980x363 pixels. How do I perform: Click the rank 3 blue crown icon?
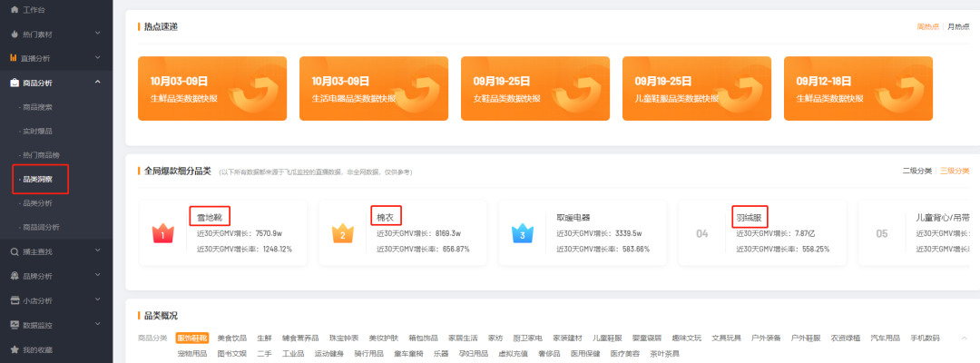click(522, 233)
